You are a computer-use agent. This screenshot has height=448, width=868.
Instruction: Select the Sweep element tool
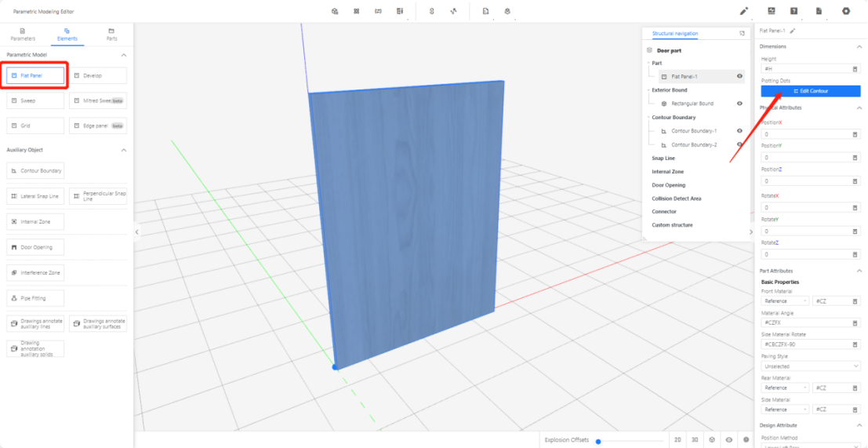(35, 101)
